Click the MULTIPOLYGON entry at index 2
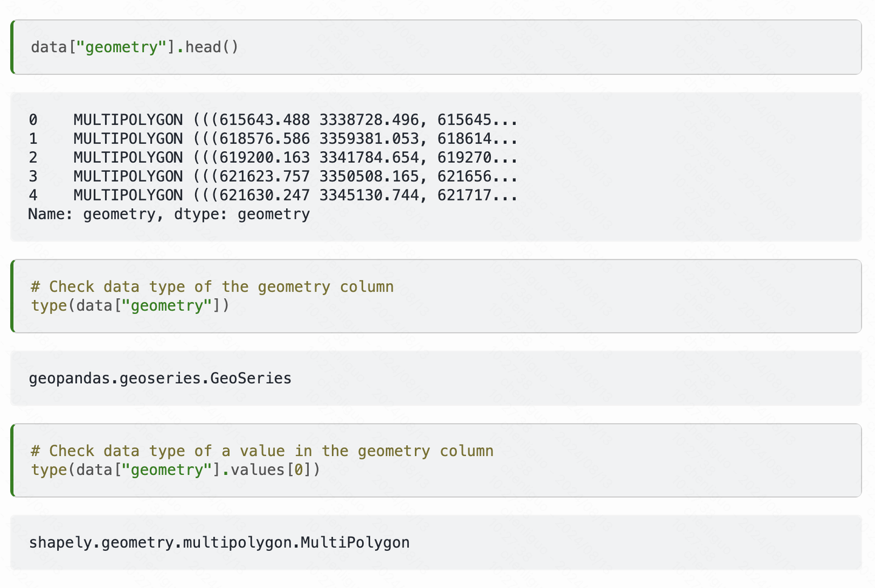This screenshot has height=588, width=875. [128, 157]
